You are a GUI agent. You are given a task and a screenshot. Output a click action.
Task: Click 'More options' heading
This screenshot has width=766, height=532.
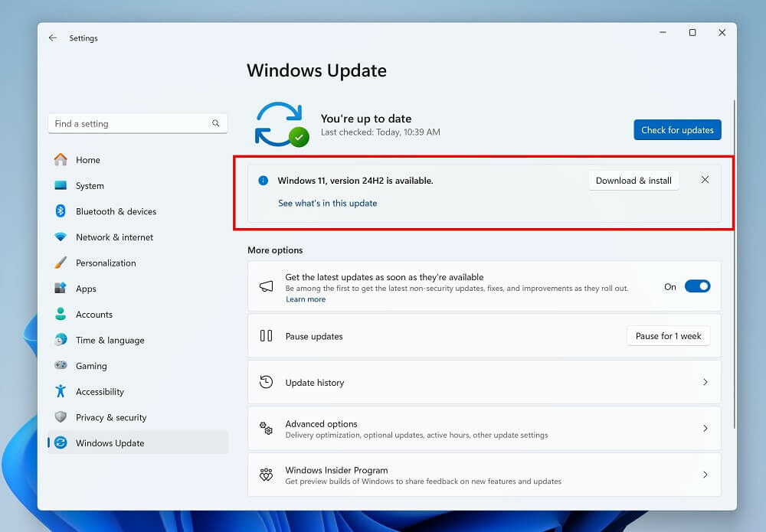click(x=275, y=250)
